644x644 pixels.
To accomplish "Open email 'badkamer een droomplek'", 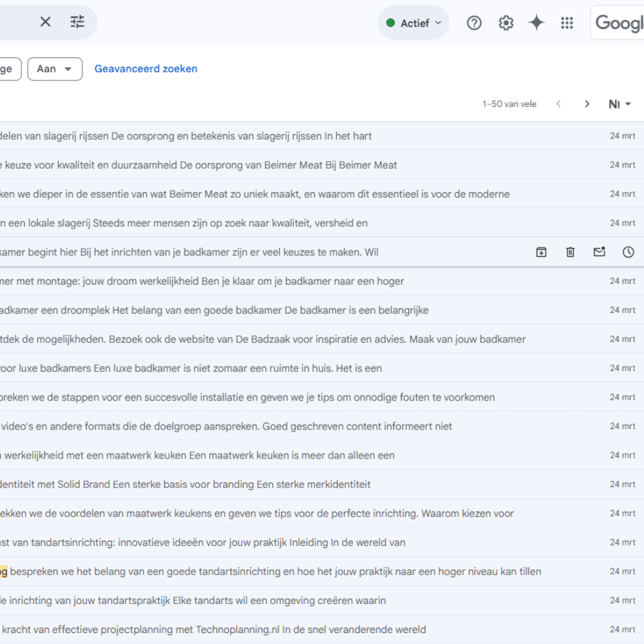I will [x=322, y=310].
